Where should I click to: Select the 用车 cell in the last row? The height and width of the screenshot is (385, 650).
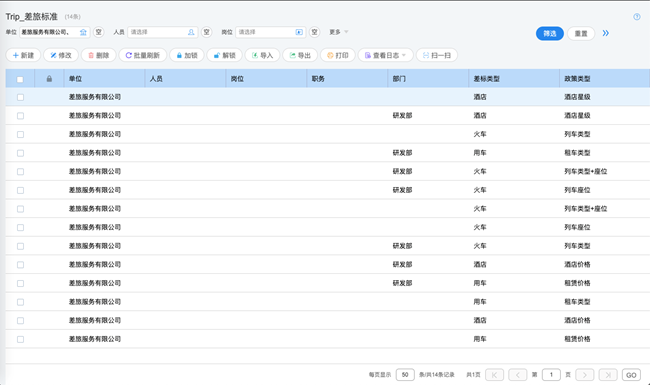tap(480, 339)
